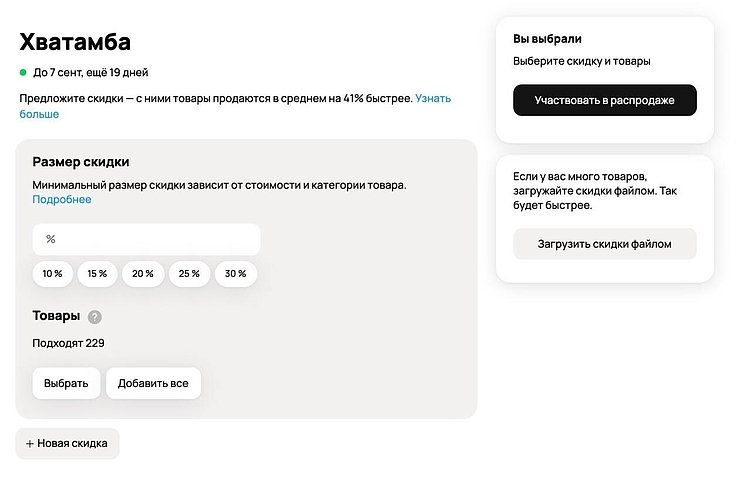Click the Хватамба page title
This screenshot has width=751, height=481.
point(75,42)
